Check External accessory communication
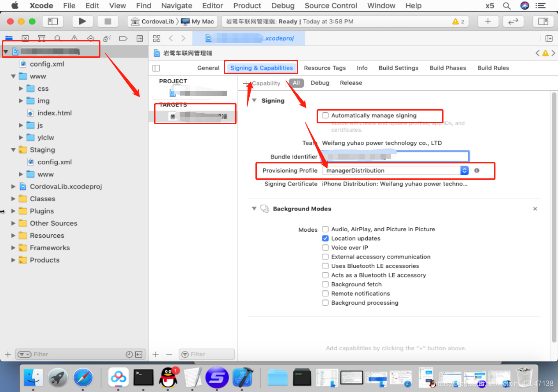Image resolution: width=558 pixels, height=392 pixels. click(x=325, y=257)
